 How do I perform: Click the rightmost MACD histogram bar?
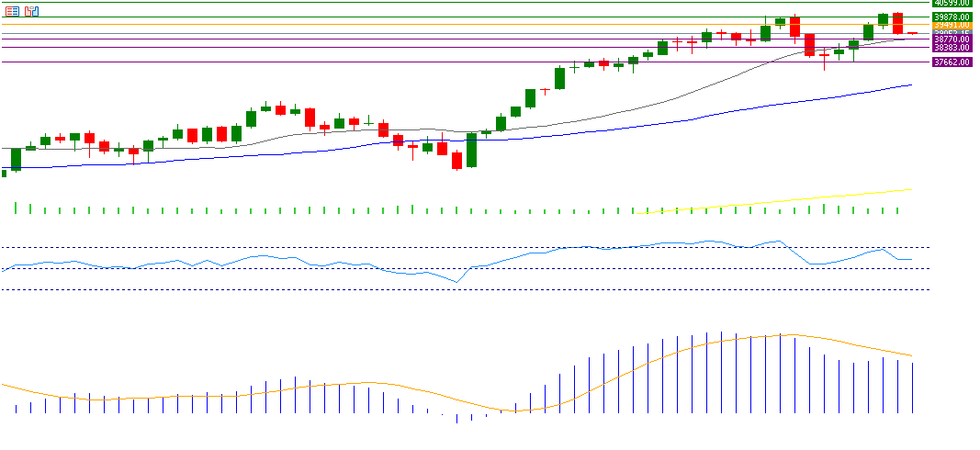click(912, 388)
